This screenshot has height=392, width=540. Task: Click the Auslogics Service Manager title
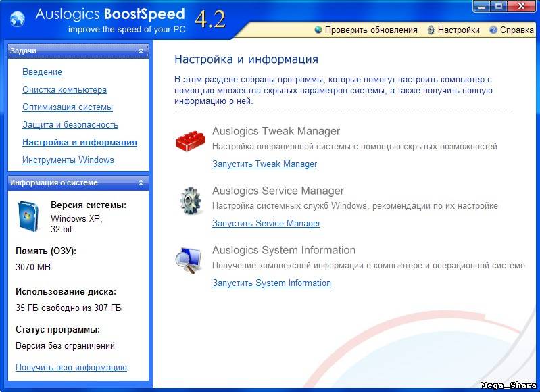point(278,191)
